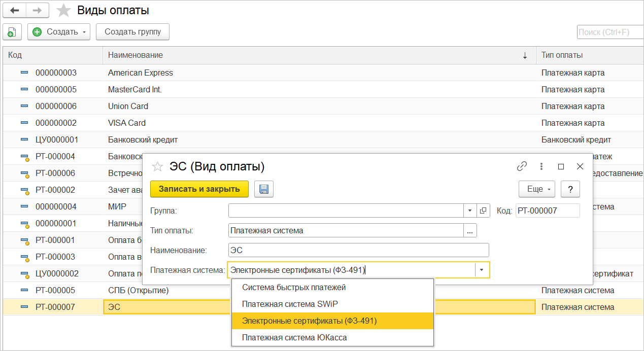644x351 pixels.
Task: Click the Наименование text field
Action: (358, 250)
